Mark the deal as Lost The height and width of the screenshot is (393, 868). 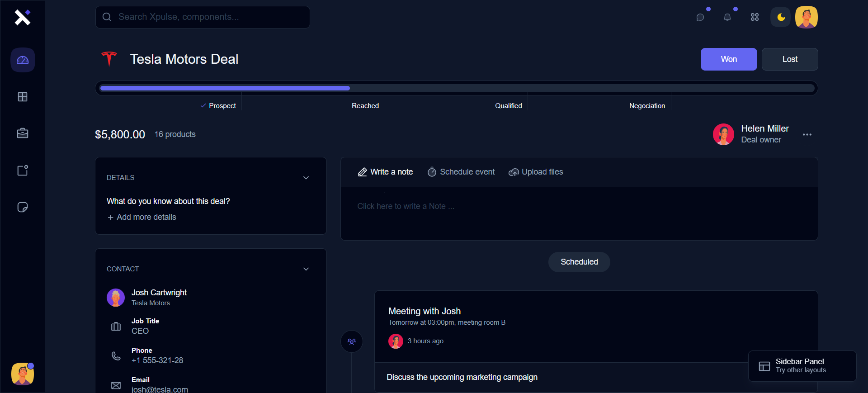790,59
